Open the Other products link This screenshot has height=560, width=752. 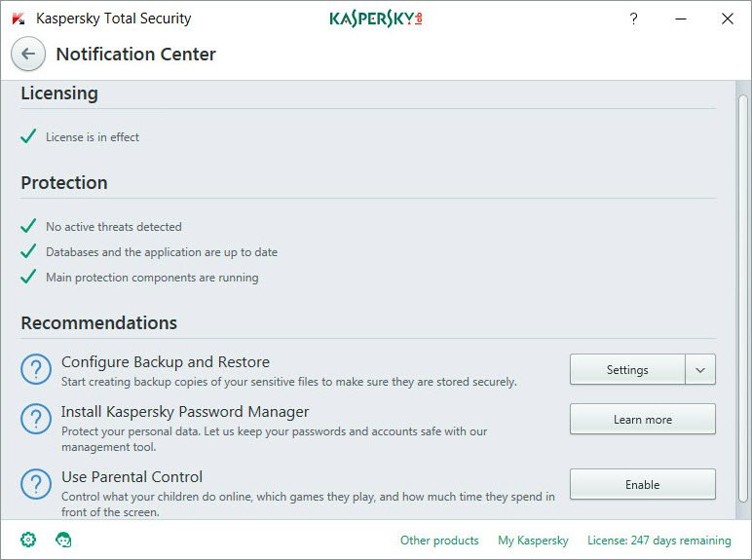click(x=439, y=541)
